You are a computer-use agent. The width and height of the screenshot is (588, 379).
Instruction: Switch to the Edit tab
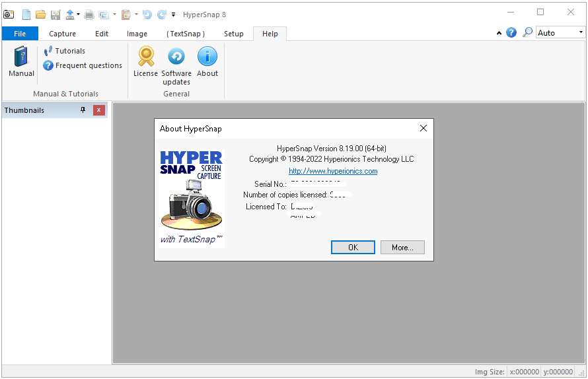[x=102, y=34]
